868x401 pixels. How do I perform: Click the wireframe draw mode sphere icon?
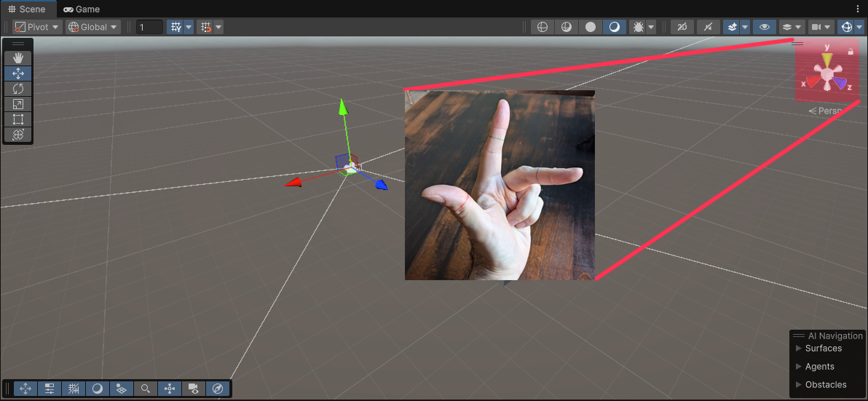(x=542, y=27)
